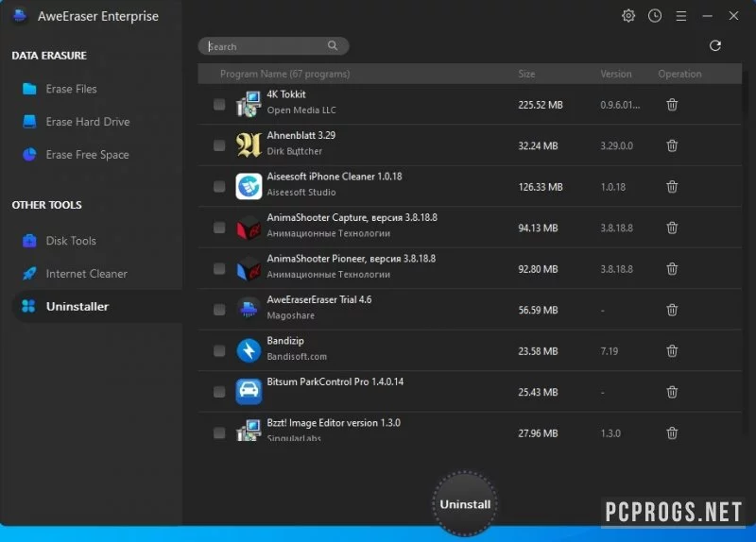This screenshot has height=542, width=756.
Task: Check the Bandizip checkbox
Action: (219, 350)
